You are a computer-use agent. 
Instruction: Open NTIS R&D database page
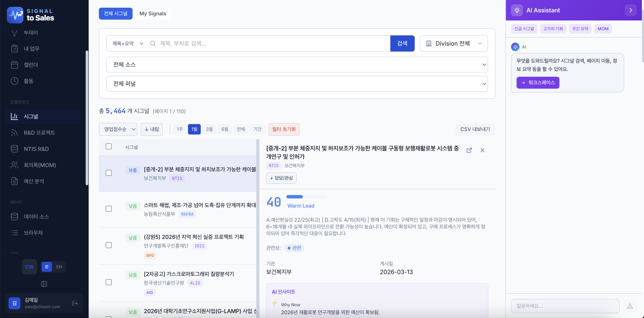tap(36, 149)
